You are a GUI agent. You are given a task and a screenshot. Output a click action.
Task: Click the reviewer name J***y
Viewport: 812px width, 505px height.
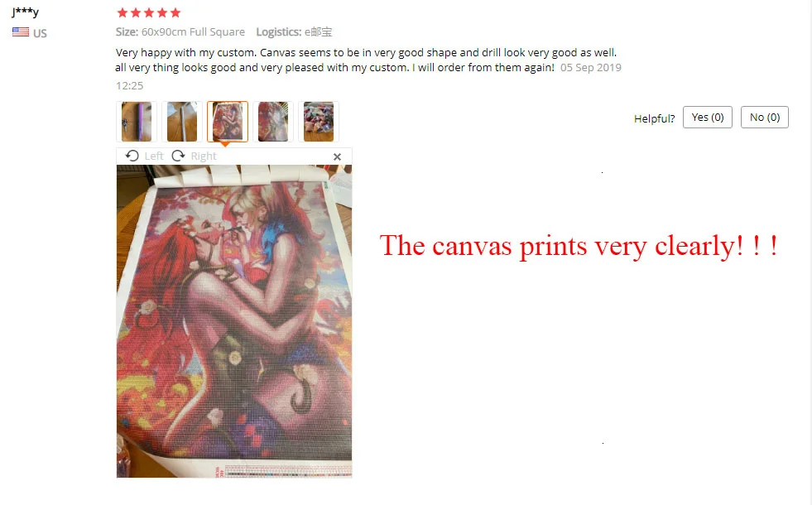click(x=26, y=12)
